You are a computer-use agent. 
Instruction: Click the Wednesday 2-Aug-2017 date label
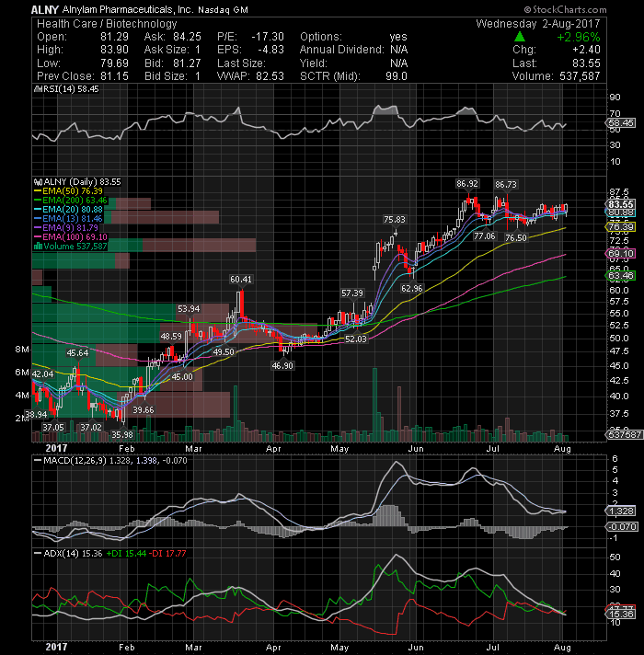(x=538, y=23)
